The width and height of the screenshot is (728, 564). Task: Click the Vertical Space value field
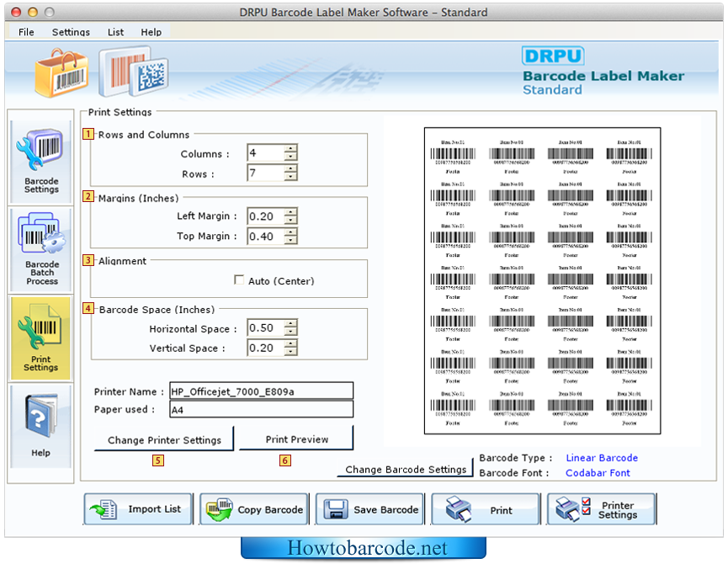coord(266,348)
